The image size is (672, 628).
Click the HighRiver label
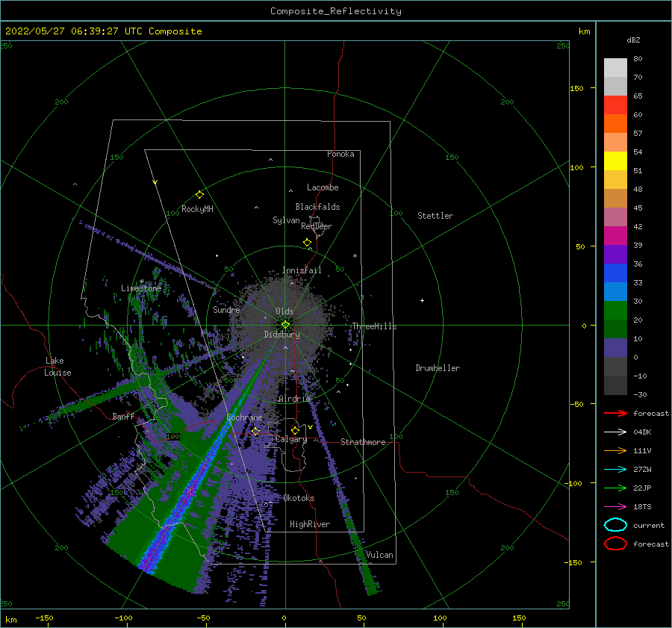pyautogui.click(x=310, y=524)
